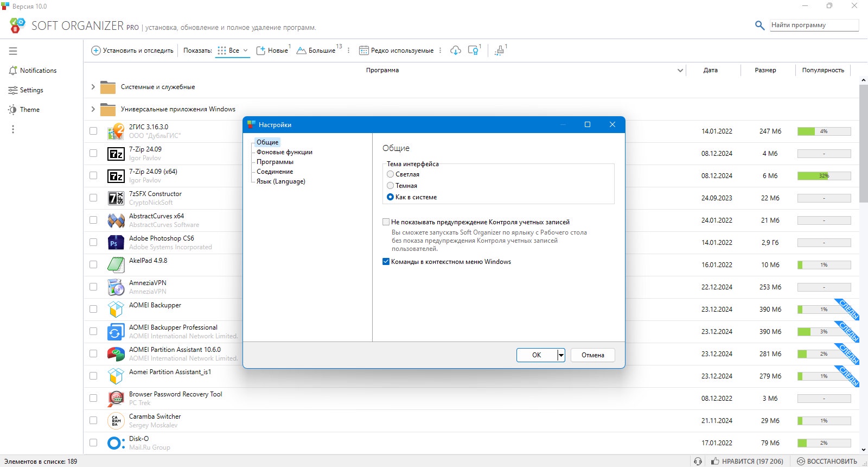Click the Редко используемые calendar icon
This screenshot has height=467, width=868.
pyautogui.click(x=364, y=51)
